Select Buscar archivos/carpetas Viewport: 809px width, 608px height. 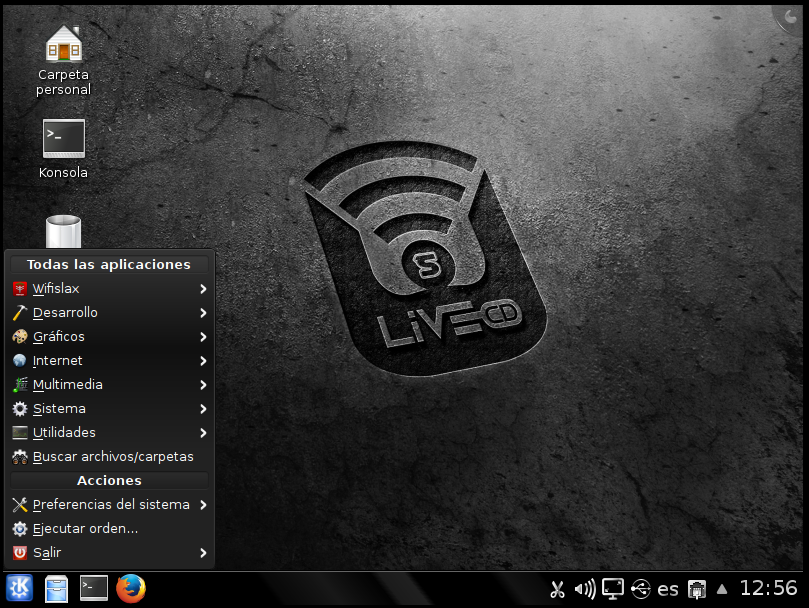(x=109, y=457)
